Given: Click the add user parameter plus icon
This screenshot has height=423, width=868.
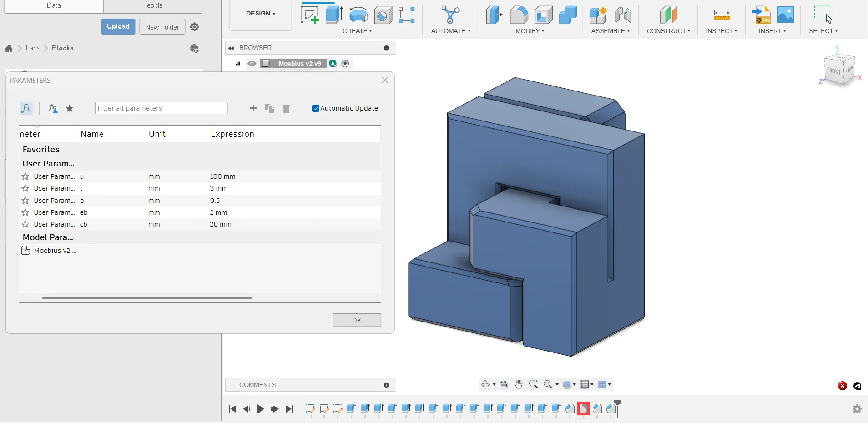Looking at the screenshot, I should 253,108.
